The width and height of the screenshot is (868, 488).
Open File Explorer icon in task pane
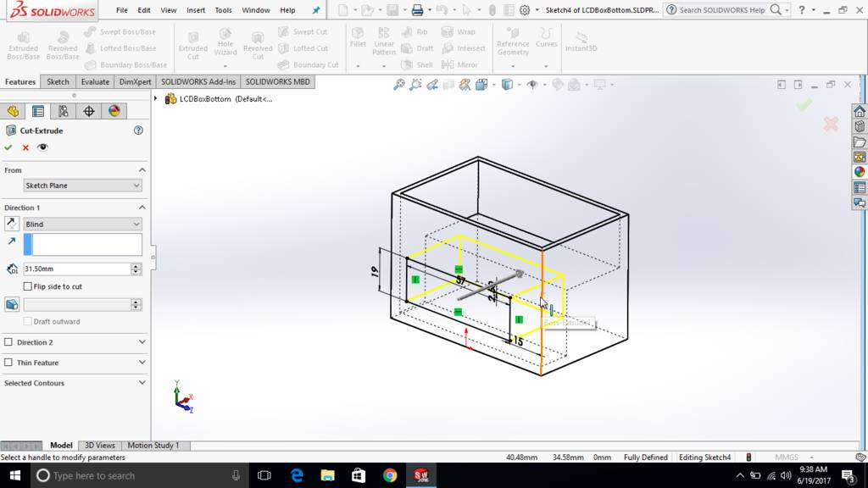click(860, 142)
